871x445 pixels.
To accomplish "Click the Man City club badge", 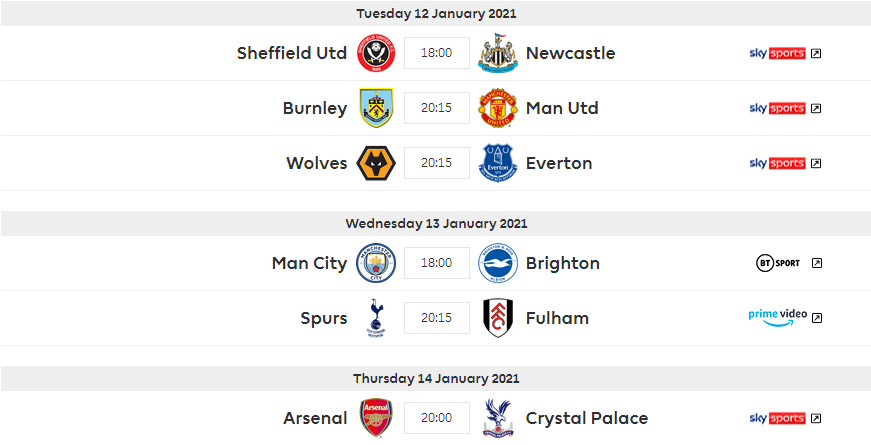I will coord(376,263).
